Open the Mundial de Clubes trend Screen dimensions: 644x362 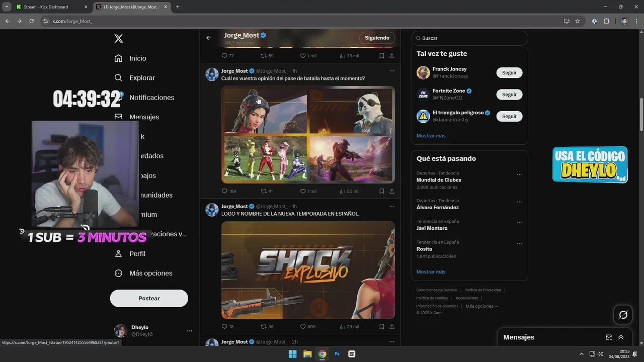[439, 180]
